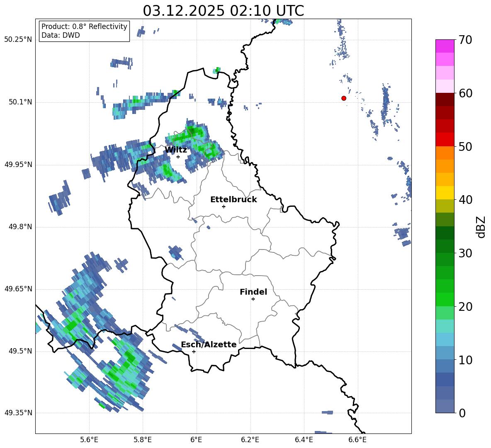This screenshot has height=448, width=491.
Task: Click the Findel city label
Action: click(x=253, y=292)
